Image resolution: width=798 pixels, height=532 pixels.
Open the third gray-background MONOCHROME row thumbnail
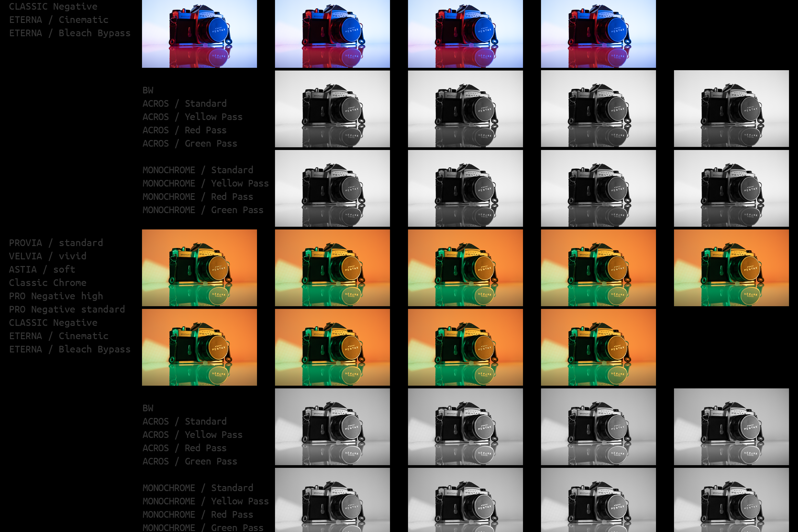tap(598, 500)
